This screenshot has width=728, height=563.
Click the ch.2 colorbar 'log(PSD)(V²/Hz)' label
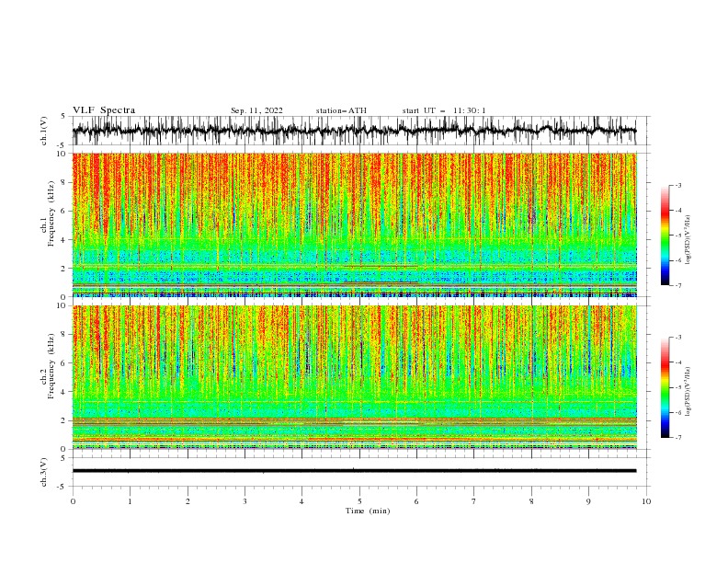point(688,391)
